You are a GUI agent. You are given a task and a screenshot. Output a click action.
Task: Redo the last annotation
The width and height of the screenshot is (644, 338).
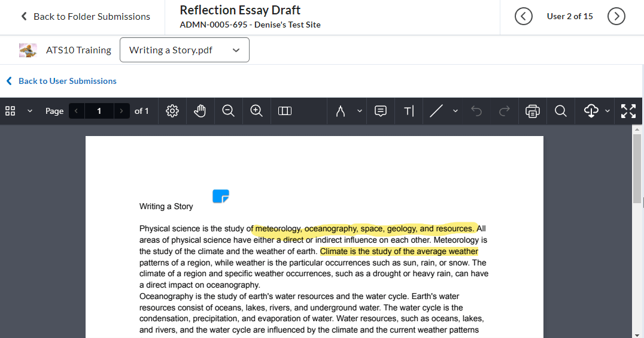pos(505,111)
